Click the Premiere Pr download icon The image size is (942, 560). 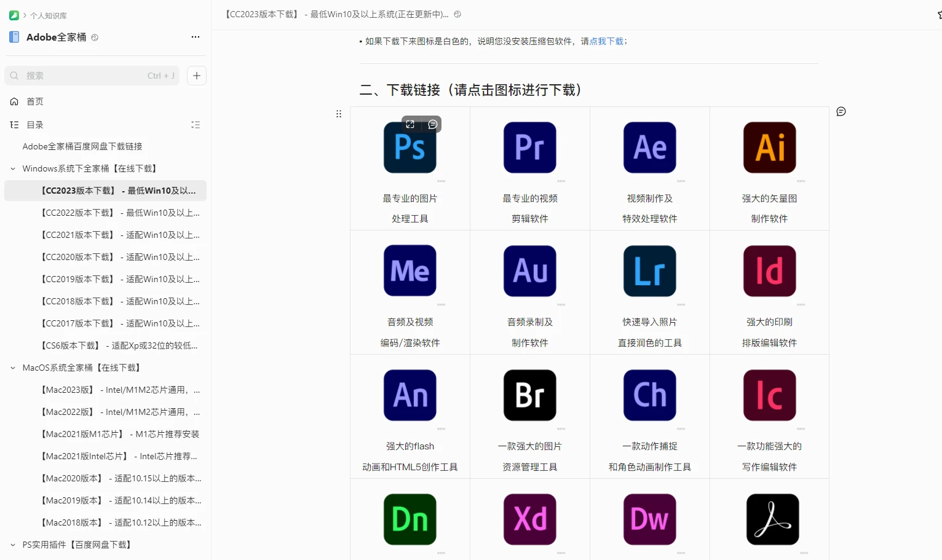click(529, 148)
